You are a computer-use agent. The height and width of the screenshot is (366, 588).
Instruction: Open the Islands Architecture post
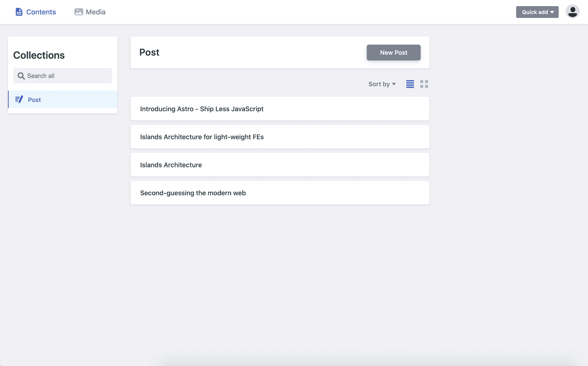click(280, 165)
